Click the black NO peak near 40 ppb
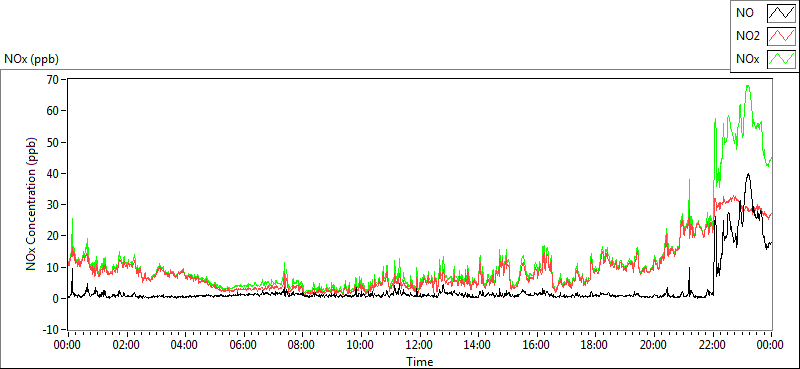The width and height of the screenshot is (800, 369). [748, 174]
